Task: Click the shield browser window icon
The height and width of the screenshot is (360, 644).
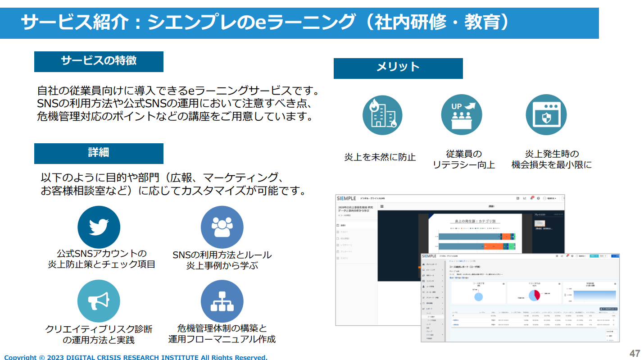Action: point(546,115)
